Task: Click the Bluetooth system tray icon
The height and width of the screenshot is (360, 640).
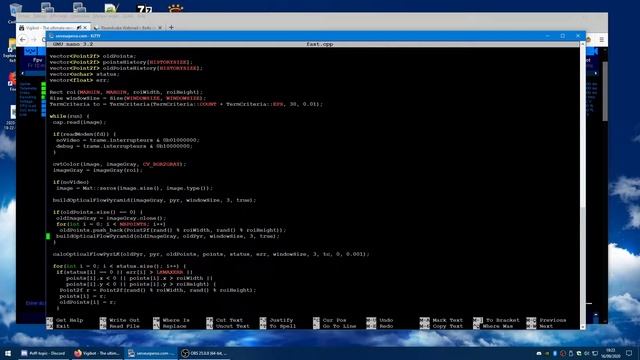Action: point(555,353)
